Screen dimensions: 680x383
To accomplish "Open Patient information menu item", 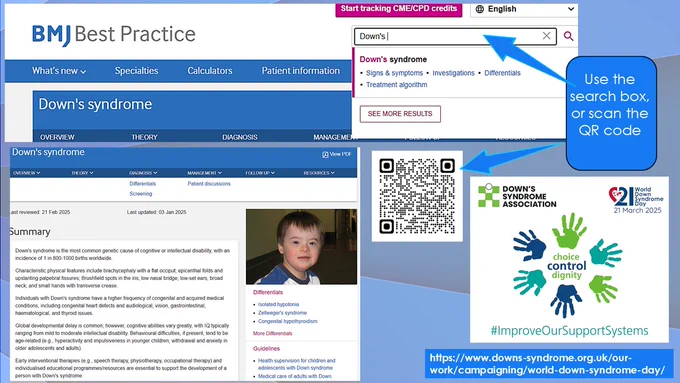I will point(301,71).
